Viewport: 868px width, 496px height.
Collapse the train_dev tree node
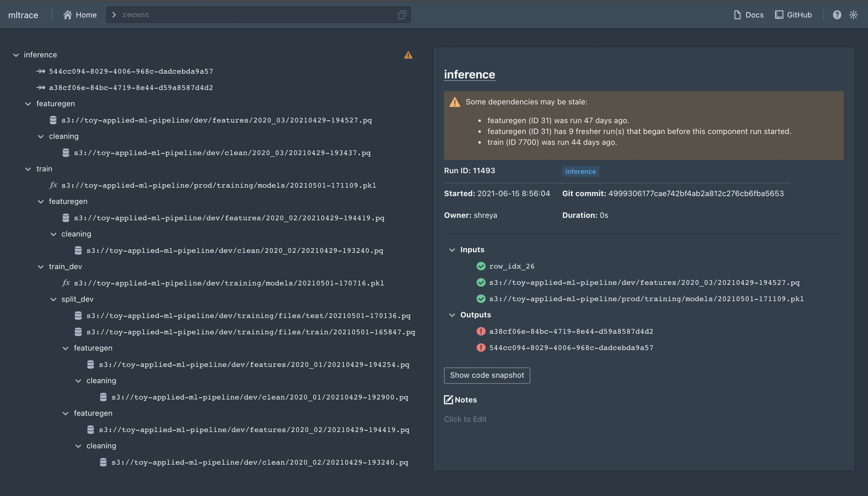[40, 266]
